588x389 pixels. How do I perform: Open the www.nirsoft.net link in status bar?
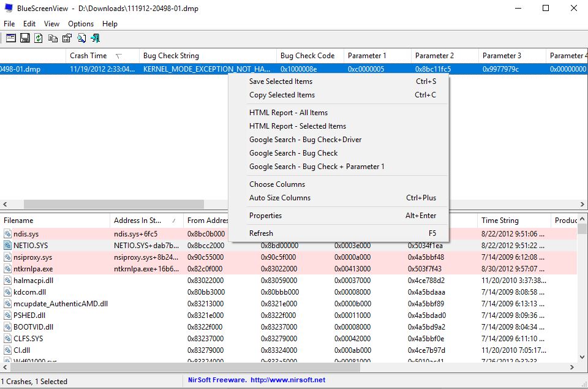click(x=288, y=380)
